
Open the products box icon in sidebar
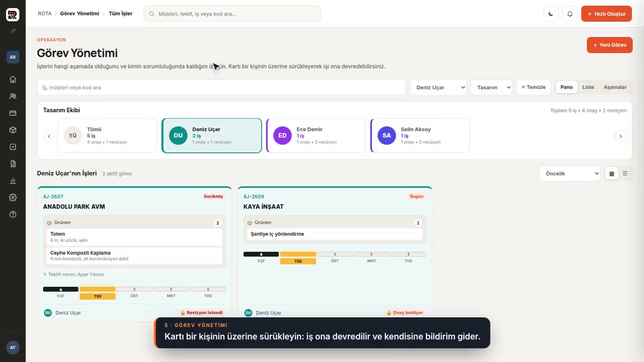(13, 130)
